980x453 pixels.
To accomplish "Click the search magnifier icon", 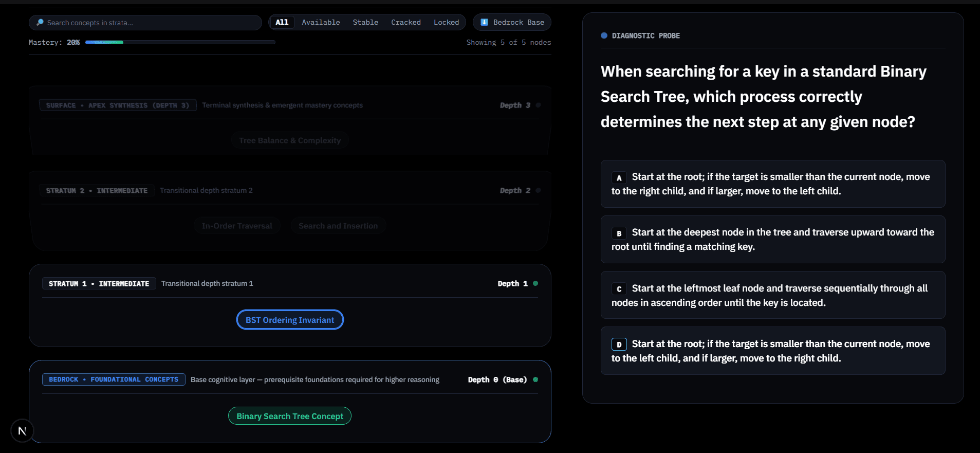I will point(40,23).
